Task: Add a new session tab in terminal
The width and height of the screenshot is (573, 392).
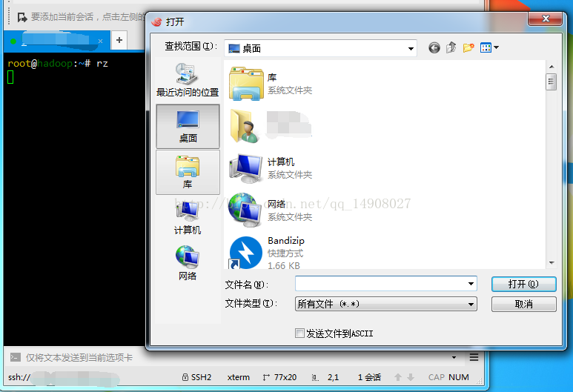Action: pos(119,40)
